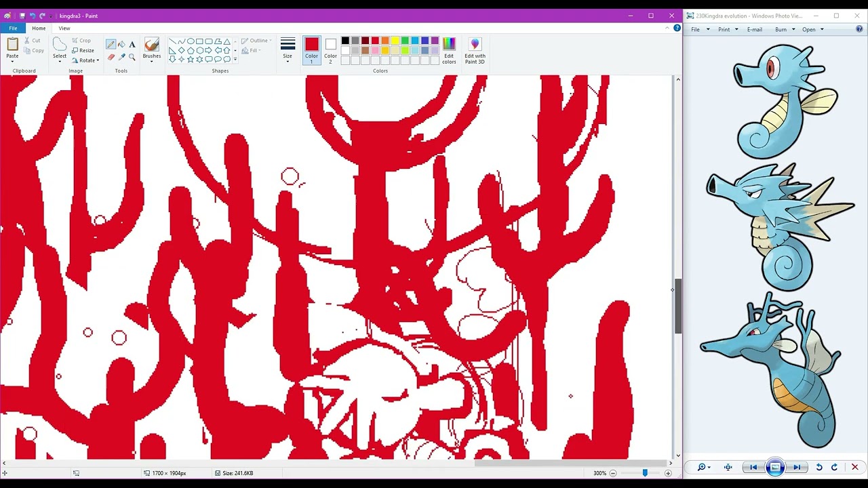The width and height of the screenshot is (868, 488).
Task: Select the oval shape
Action: click(x=191, y=41)
